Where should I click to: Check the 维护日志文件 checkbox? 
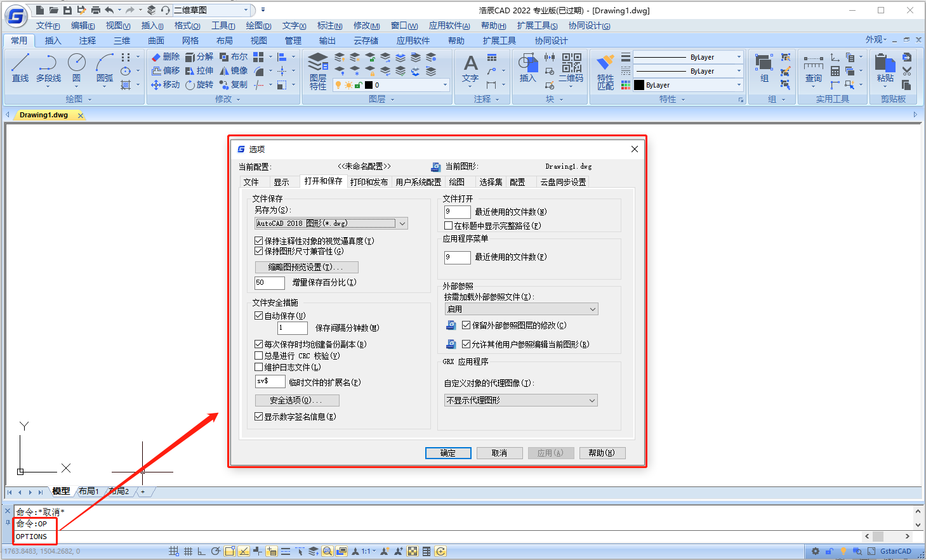click(x=258, y=367)
